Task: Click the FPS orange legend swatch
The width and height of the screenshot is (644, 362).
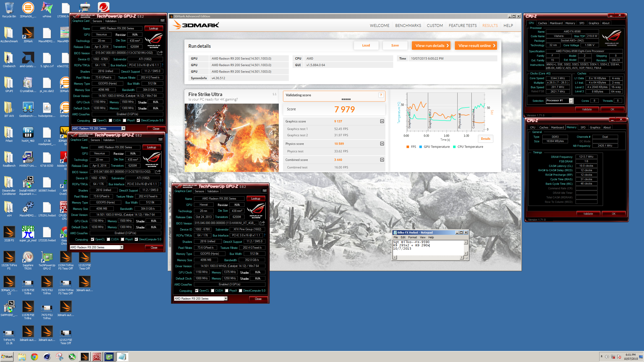Action: [408, 147]
